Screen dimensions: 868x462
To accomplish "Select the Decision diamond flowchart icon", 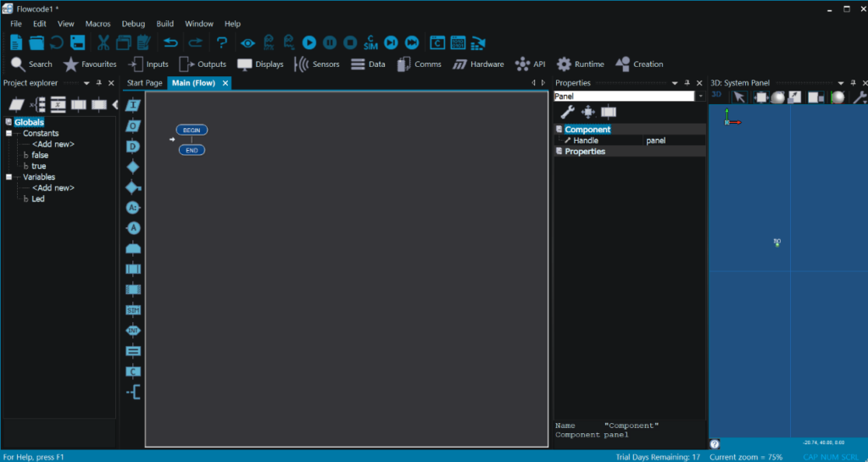I will pos(133,166).
